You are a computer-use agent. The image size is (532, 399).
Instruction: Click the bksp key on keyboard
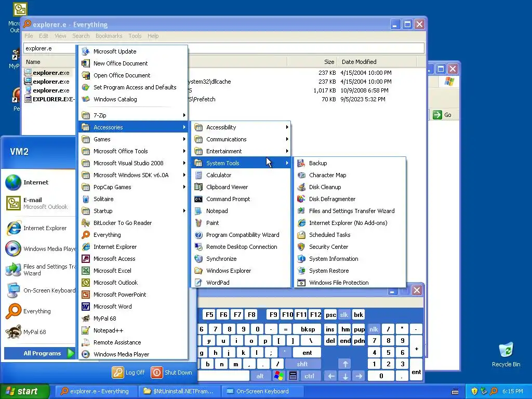308,329
